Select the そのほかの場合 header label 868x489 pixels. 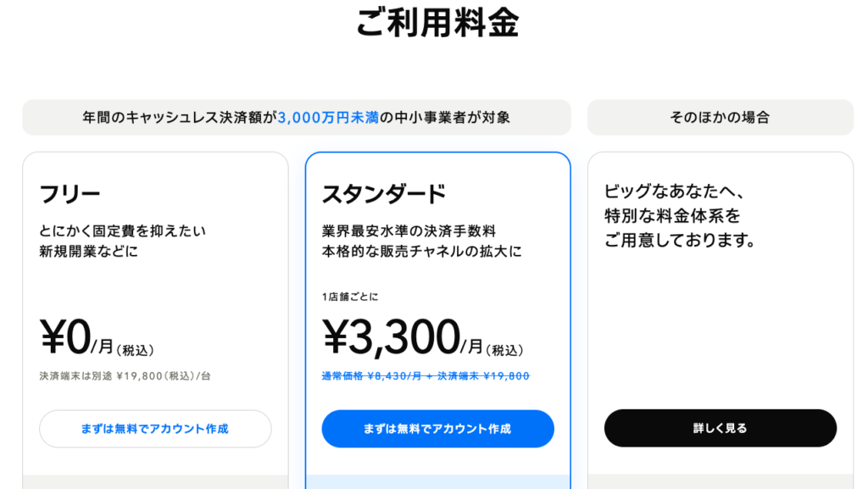[720, 118]
